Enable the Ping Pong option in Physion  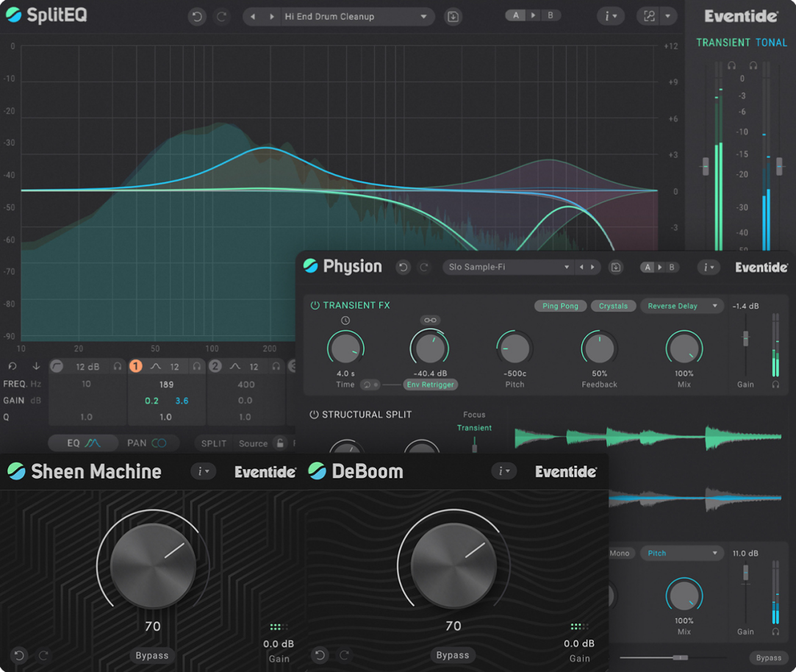coord(560,306)
